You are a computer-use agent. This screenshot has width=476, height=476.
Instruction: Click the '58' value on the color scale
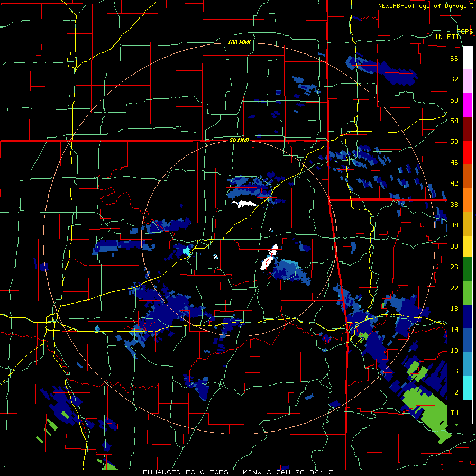454,100
